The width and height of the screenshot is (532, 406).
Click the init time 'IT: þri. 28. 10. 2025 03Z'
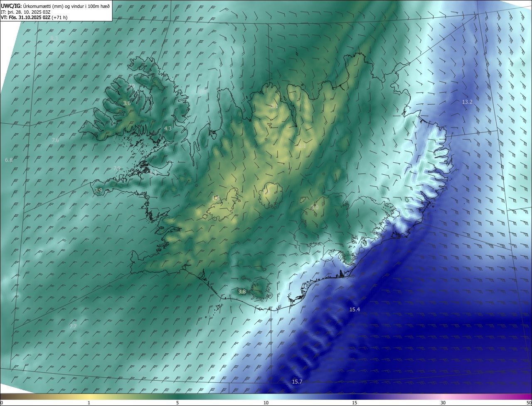pyautogui.click(x=26, y=12)
